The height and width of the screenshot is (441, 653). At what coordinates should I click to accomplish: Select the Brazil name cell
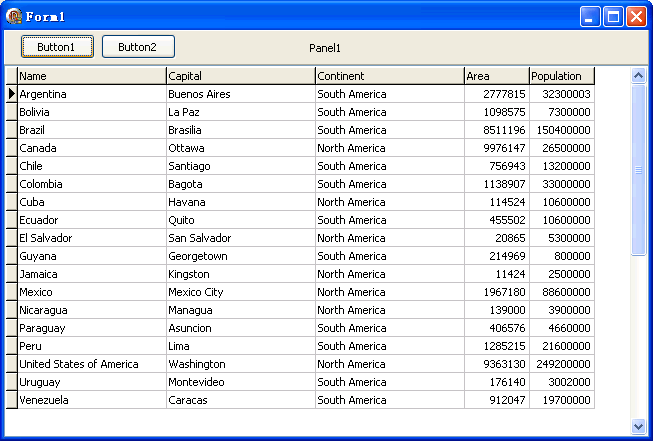point(92,130)
